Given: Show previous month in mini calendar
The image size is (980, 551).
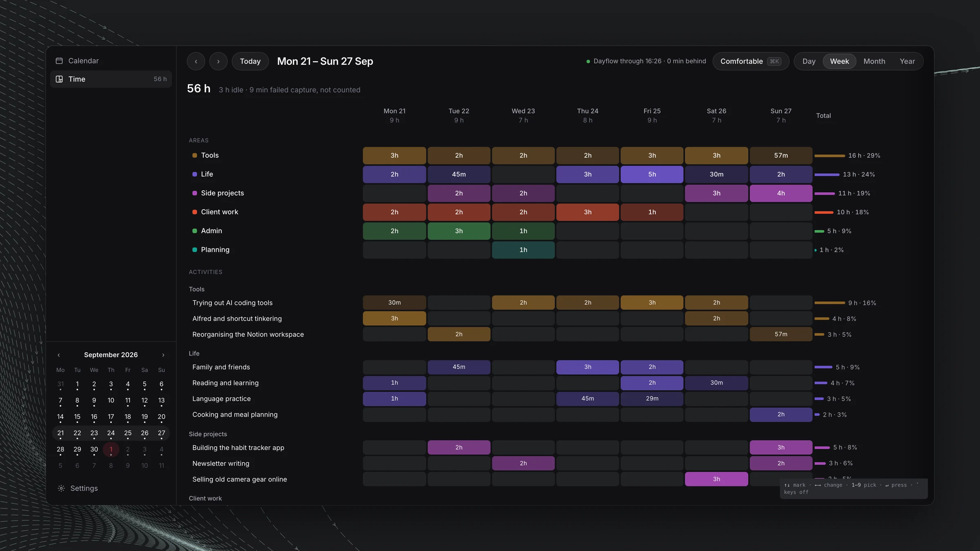Looking at the screenshot, I should pos(59,355).
